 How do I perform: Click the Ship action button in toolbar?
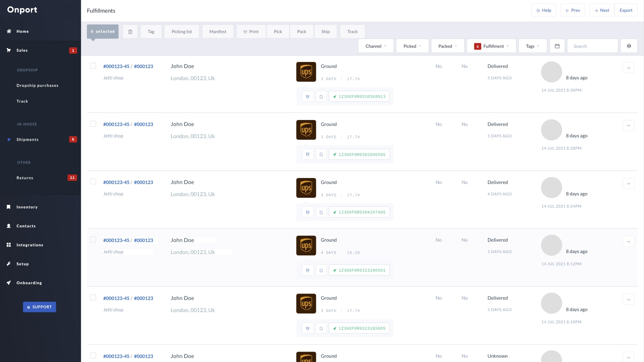click(x=326, y=32)
